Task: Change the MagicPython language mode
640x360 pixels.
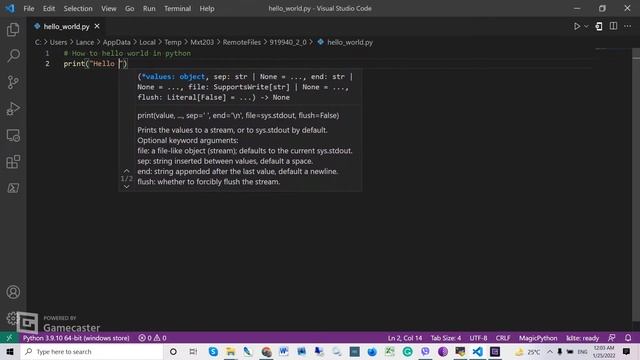Action: 538,338
